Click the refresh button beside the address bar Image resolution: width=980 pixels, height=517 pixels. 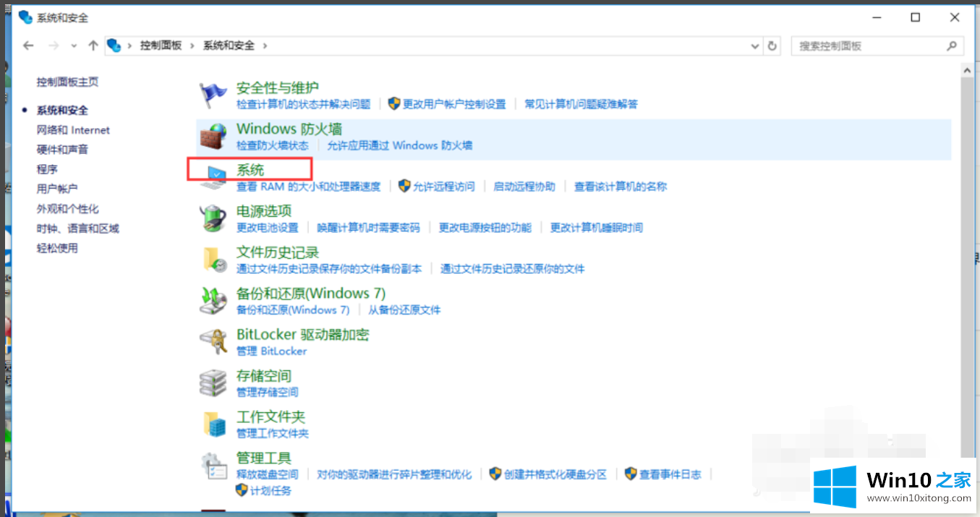pos(772,46)
